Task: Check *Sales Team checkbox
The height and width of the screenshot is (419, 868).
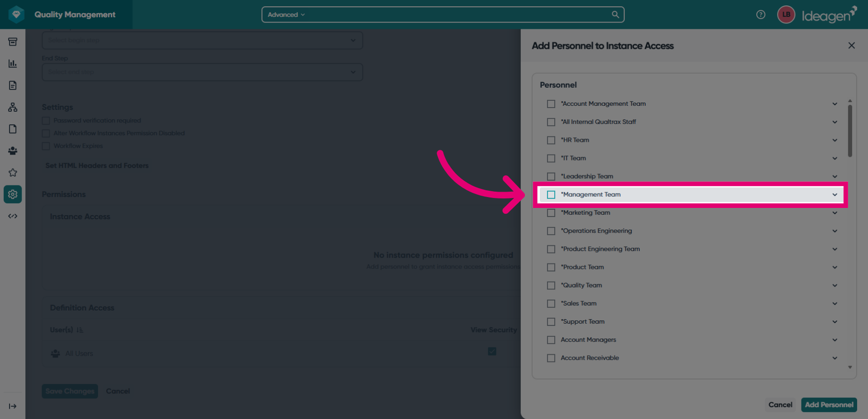Action: 551,304
